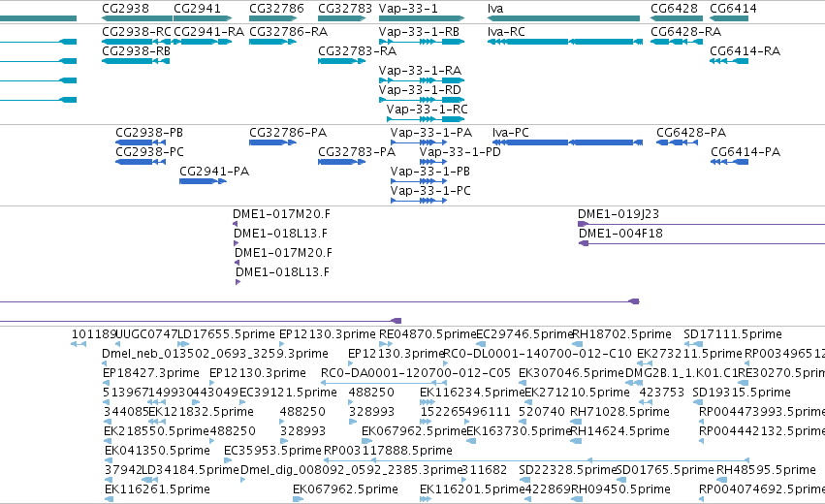Screen dimensions: 825x504
Task: Open transcript CG6428-RA label
Action: pyautogui.click(x=685, y=32)
